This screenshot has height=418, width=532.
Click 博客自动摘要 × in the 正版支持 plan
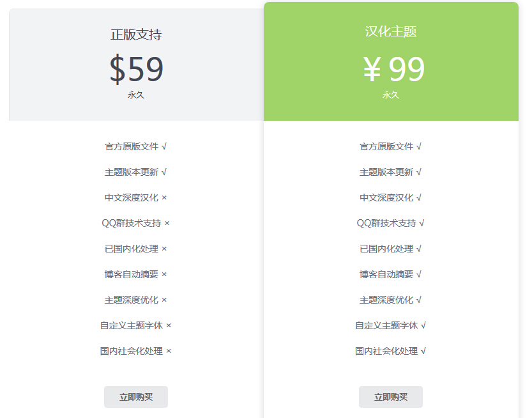[136, 274]
